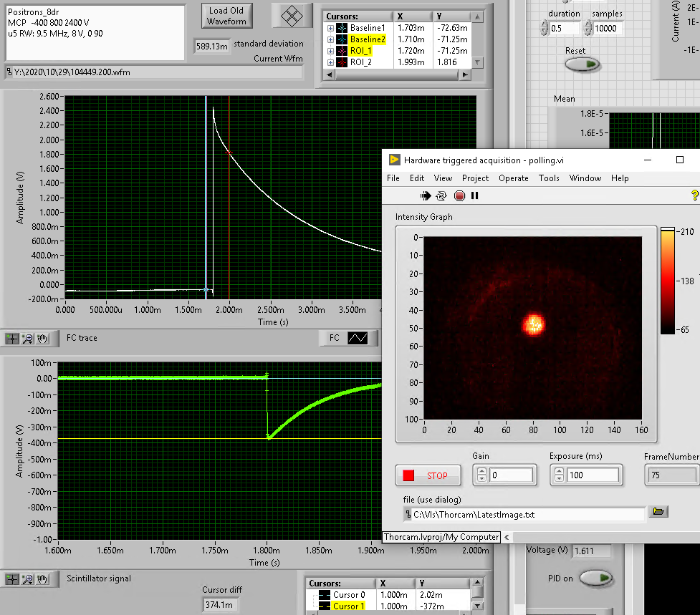Pause execution with the Pause icon
The image size is (700, 615).
pyautogui.click(x=474, y=195)
